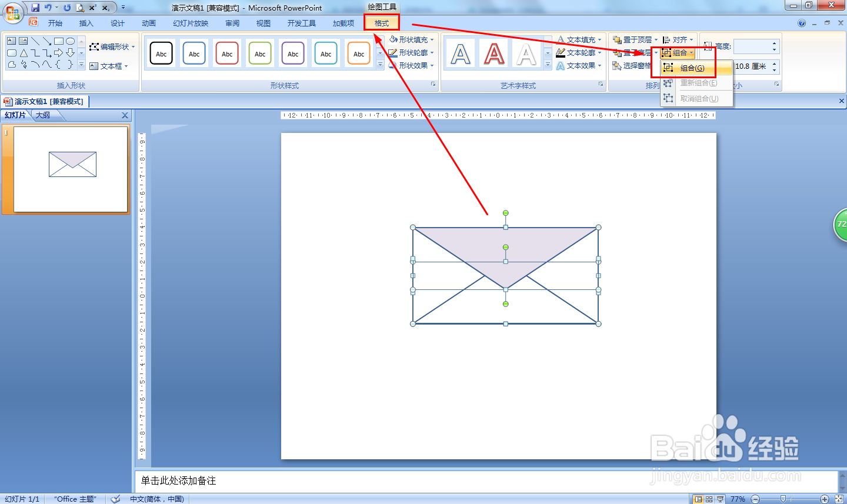Open the 加载项 ribbon tab
Image resolution: width=847 pixels, height=504 pixels.
pyautogui.click(x=344, y=23)
